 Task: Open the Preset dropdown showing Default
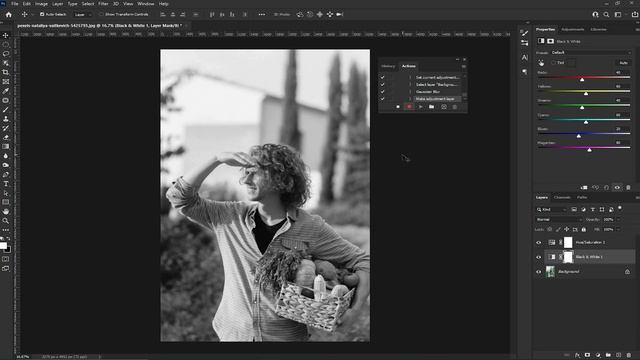click(591, 53)
